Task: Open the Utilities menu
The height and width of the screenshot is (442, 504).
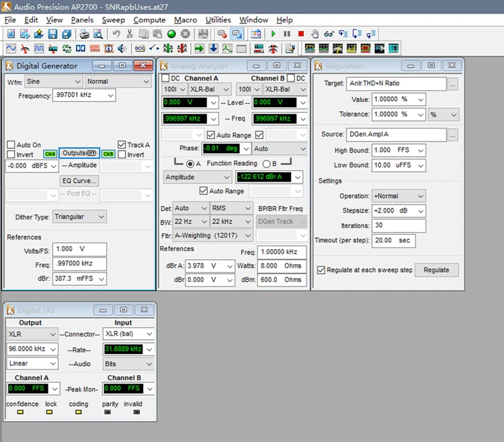Action: pyautogui.click(x=218, y=20)
